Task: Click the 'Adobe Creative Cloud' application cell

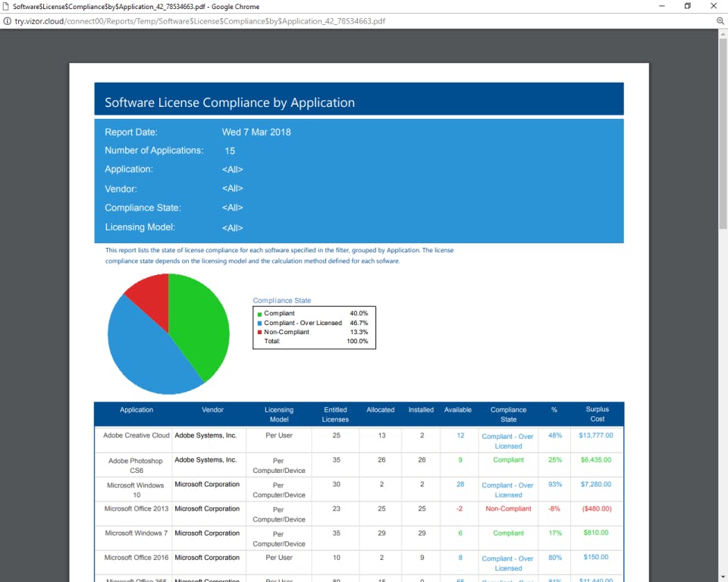Action: tap(136, 435)
